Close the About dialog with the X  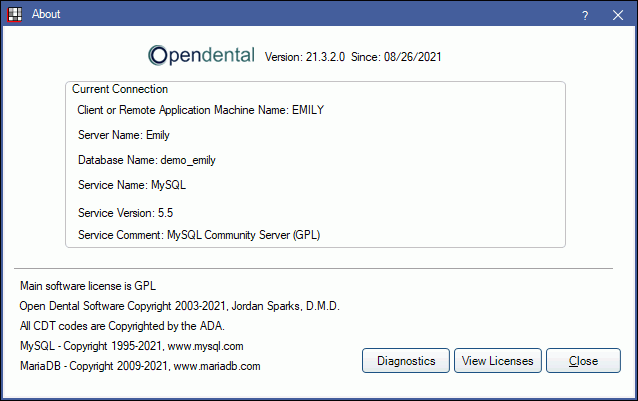[x=618, y=15]
